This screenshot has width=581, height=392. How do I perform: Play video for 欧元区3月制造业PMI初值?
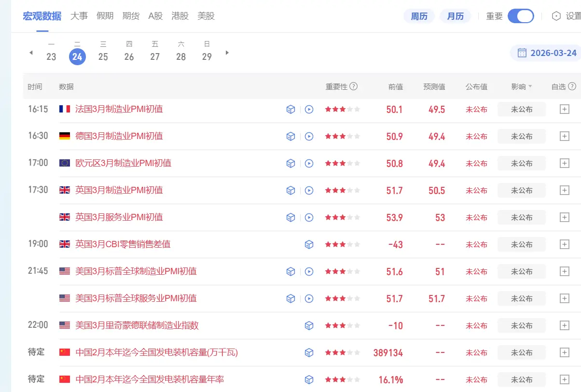coord(309,164)
